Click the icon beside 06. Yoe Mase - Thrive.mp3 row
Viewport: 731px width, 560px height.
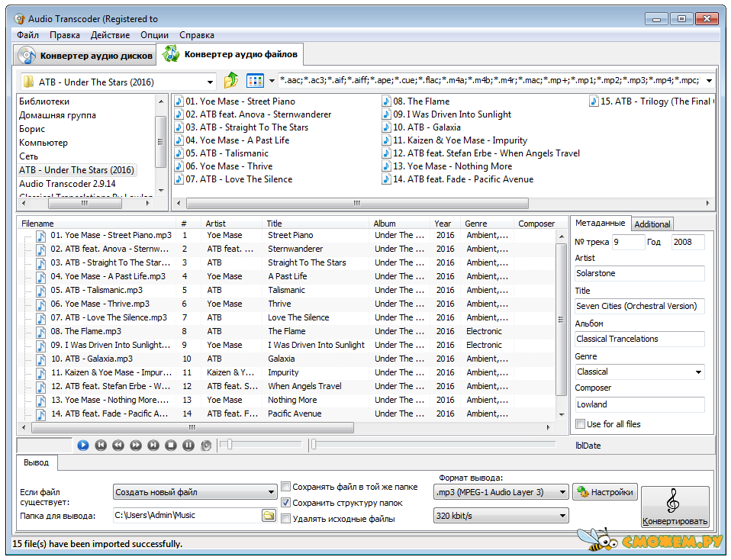pos(41,304)
